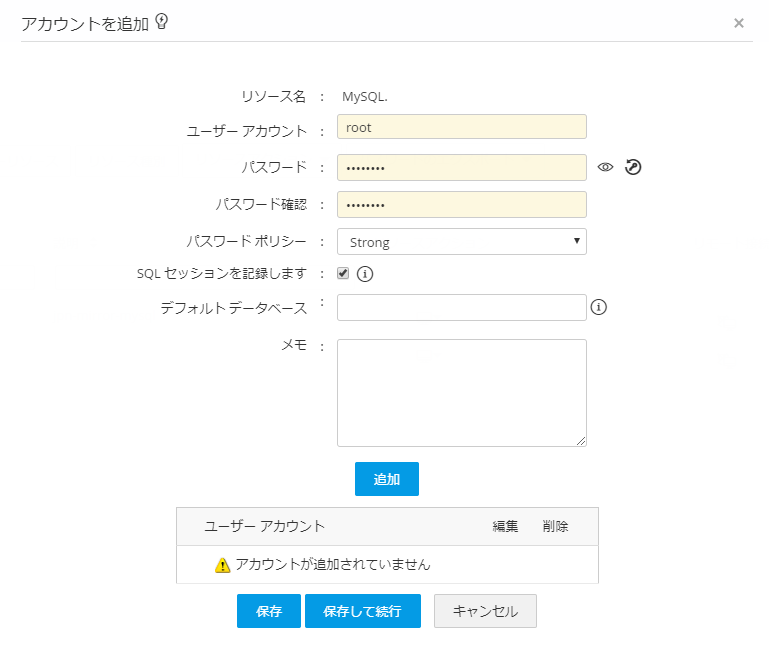Focus the password input field

[x=461, y=167]
